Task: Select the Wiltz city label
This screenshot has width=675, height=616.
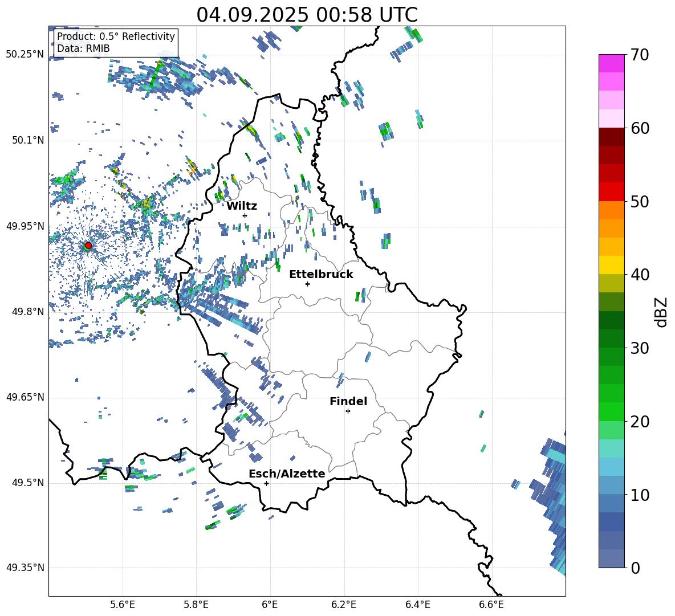Action: click(242, 206)
